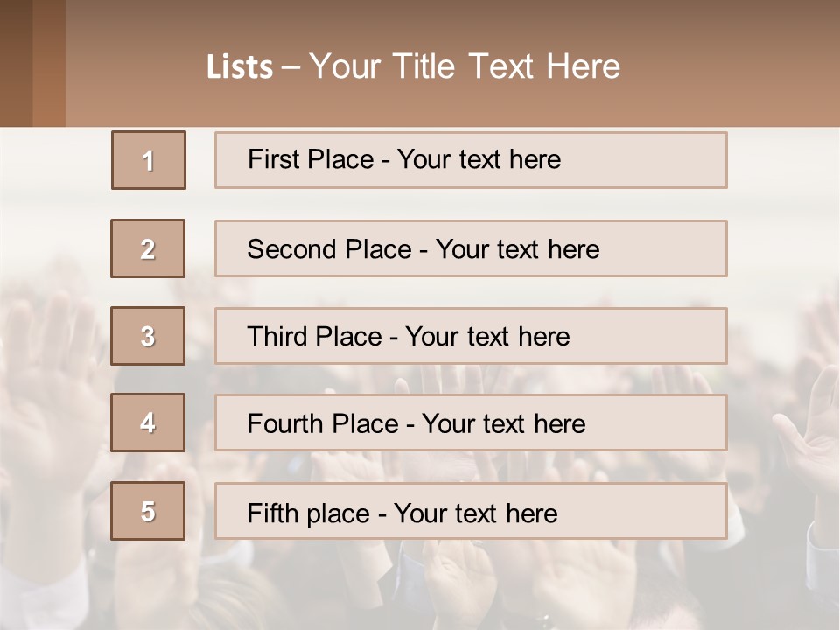Image resolution: width=840 pixels, height=630 pixels.
Task: Click the empty right end of Fourth Place box
Action: coord(665,423)
